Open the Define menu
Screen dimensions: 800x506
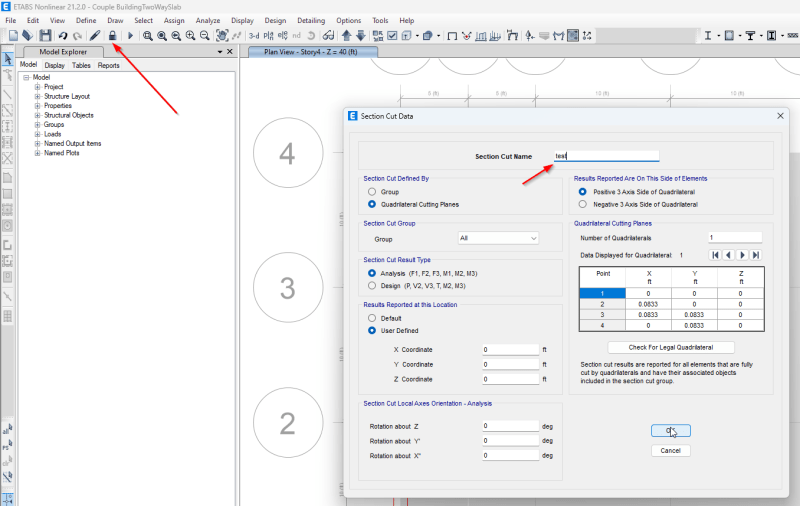(86, 20)
